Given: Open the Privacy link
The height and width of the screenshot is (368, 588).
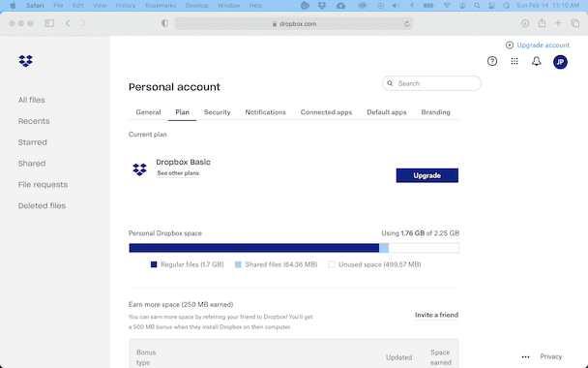Looking at the screenshot, I should (x=551, y=356).
